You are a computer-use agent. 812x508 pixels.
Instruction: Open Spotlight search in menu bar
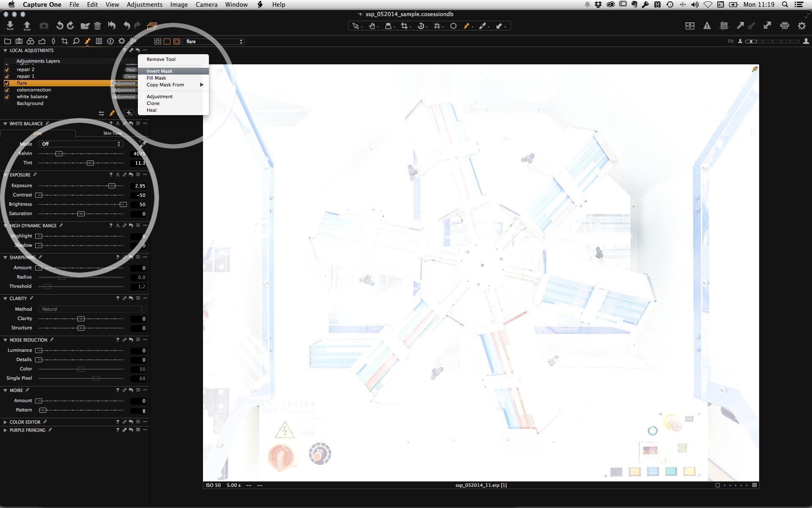[785, 5]
